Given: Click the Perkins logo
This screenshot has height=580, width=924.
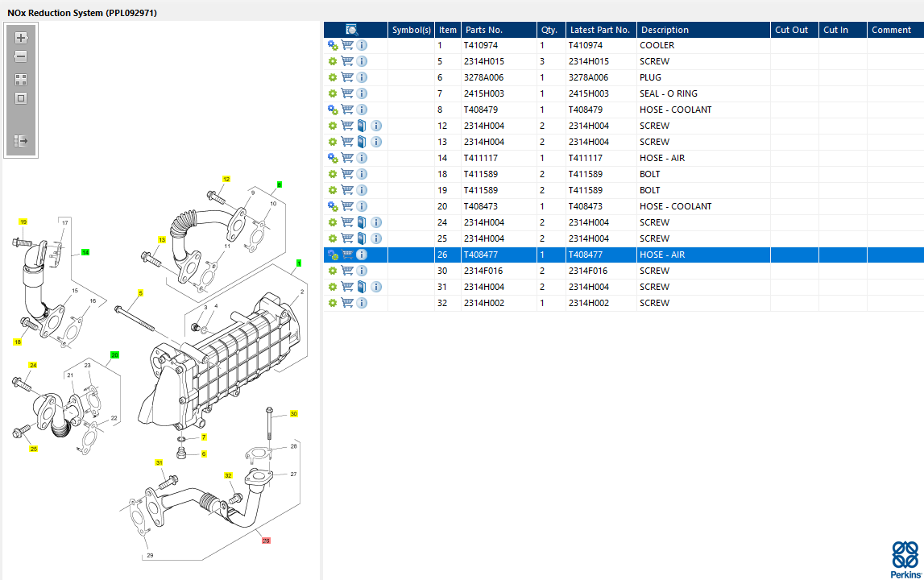Looking at the screenshot, I should pos(905,560).
